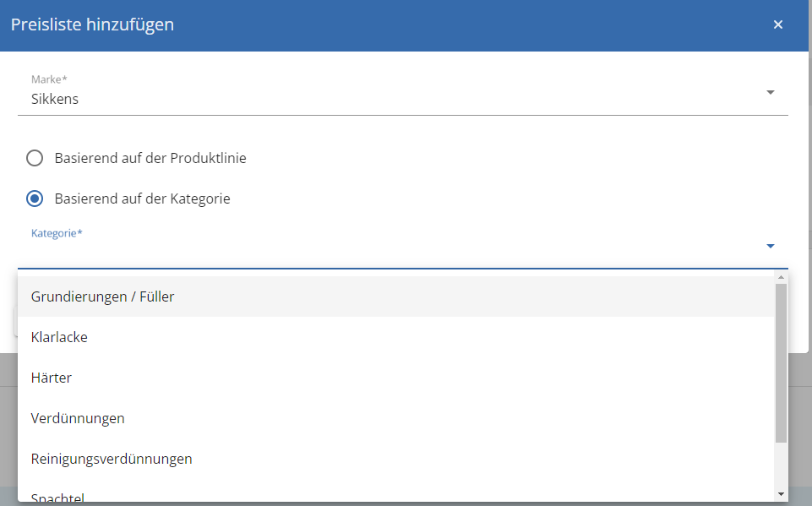Image resolution: width=812 pixels, height=506 pixels.
Task: Open the Marke dropdown arrow
Action: (770, 92)
